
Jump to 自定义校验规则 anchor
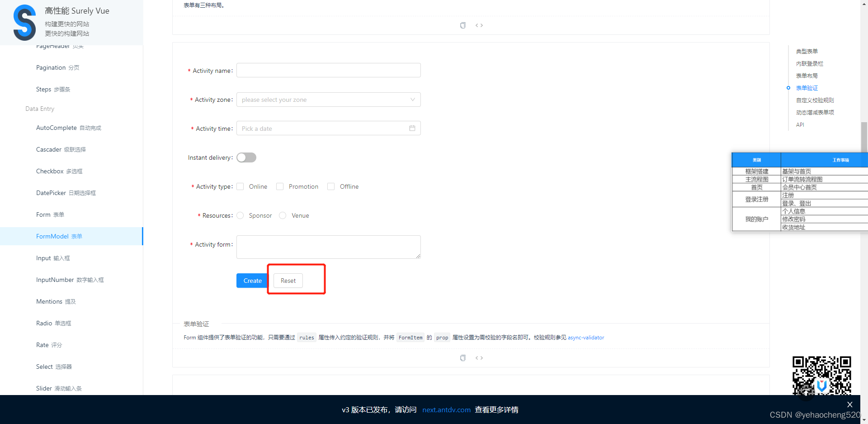point(815,100)
